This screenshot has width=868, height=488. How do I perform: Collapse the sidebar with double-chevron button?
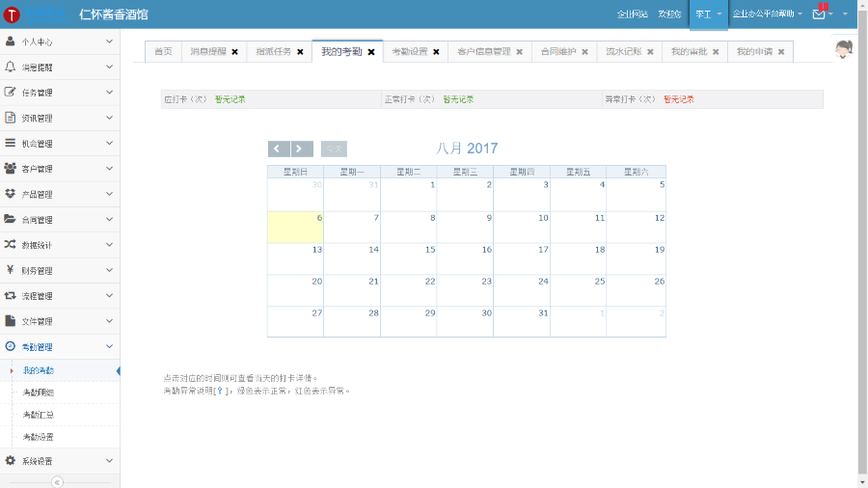click(x=57, y=482)
